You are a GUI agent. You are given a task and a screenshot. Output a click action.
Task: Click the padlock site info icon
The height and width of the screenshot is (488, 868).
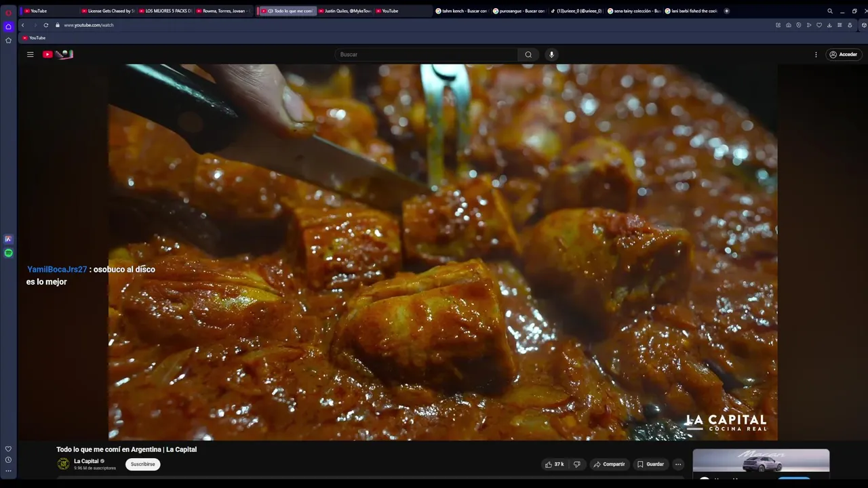pos(58,25)
